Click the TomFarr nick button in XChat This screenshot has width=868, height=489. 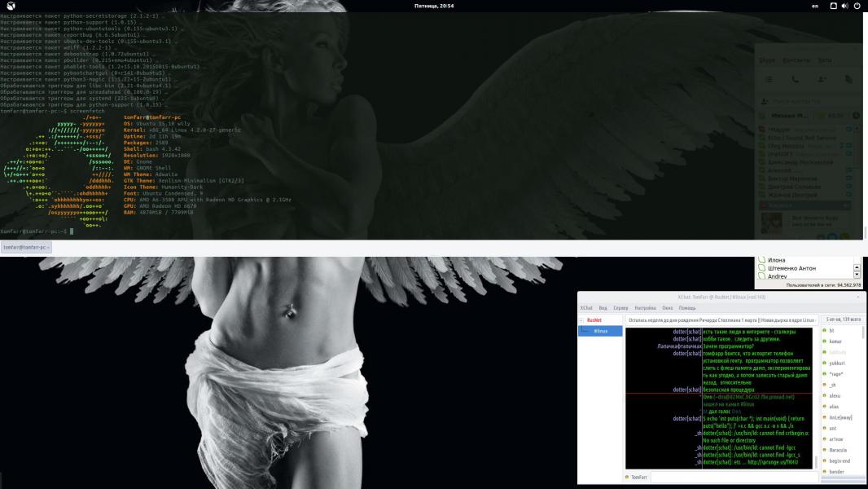[637, 477]
